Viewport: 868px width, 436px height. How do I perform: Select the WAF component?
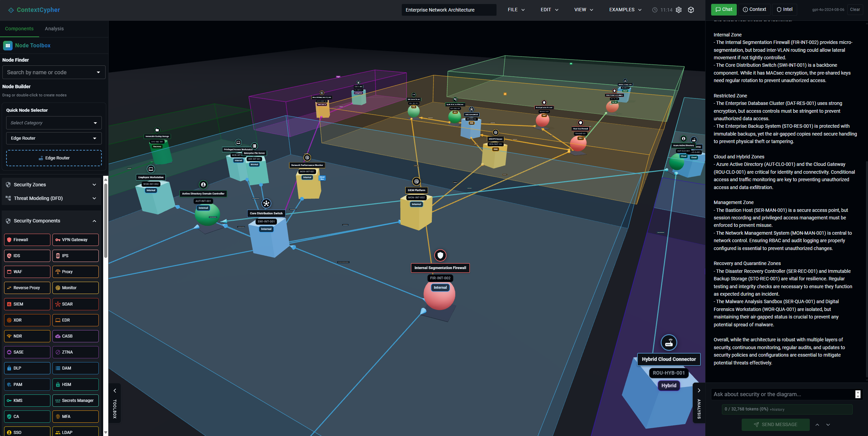[x=27, y=271]
